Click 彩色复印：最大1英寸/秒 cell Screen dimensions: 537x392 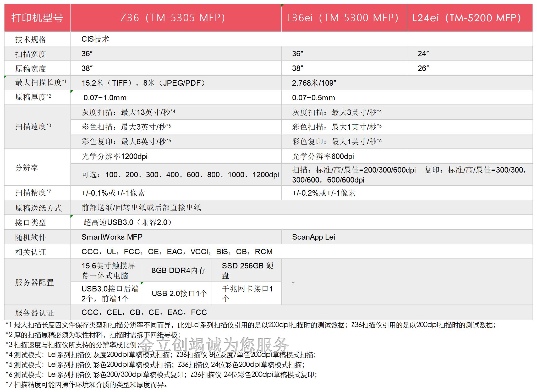pos(407,142)
